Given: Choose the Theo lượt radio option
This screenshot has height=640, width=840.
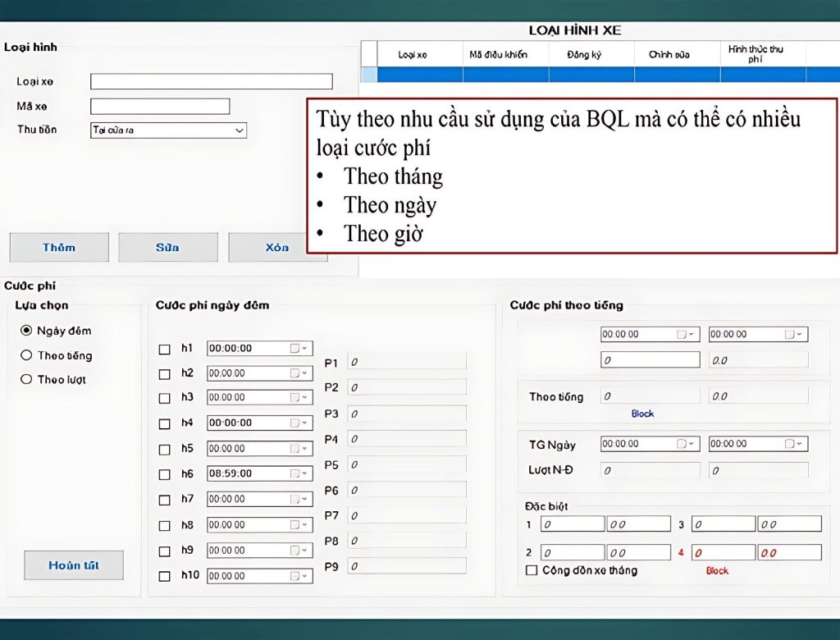Looking at the screenshot, I should pos(27,379).
